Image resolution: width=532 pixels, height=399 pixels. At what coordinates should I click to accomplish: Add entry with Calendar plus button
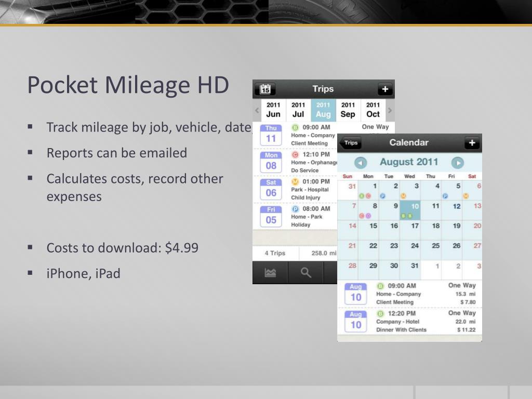pos(472,143)
